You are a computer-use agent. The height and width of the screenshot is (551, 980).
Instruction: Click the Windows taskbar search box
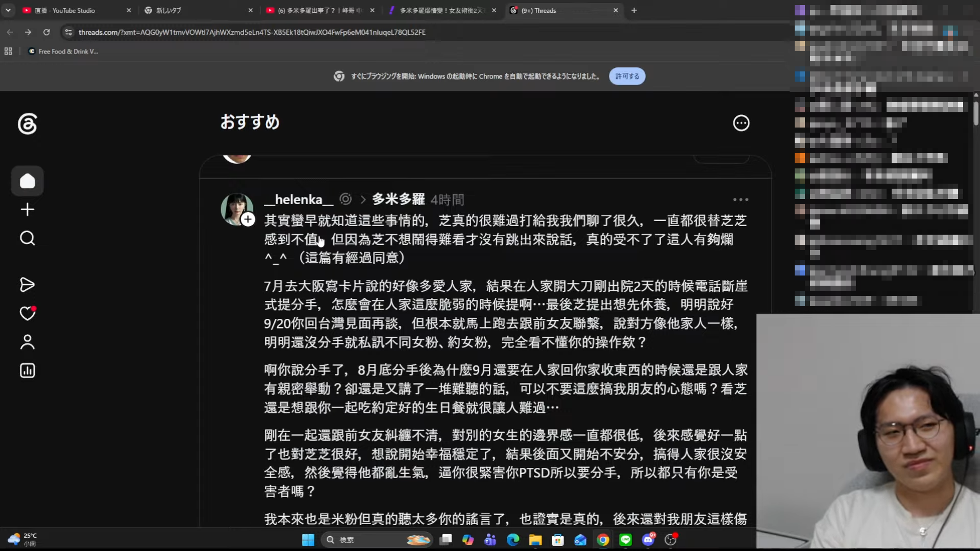point(376,540)
